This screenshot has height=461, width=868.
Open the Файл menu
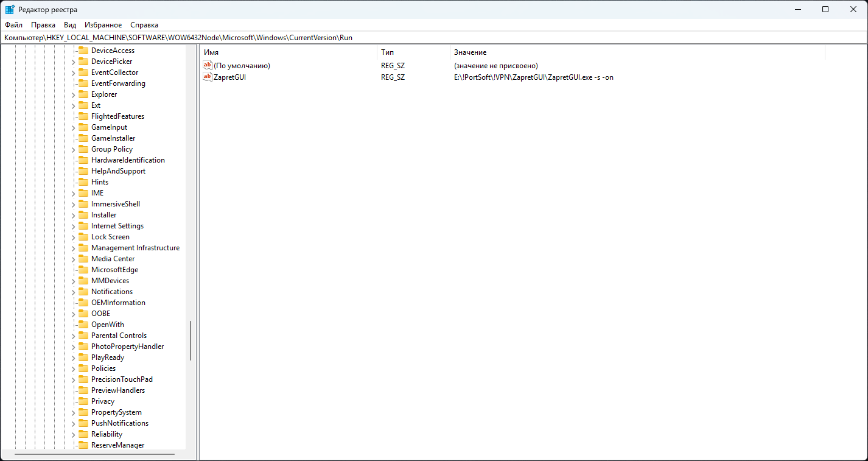coord(13,25)
